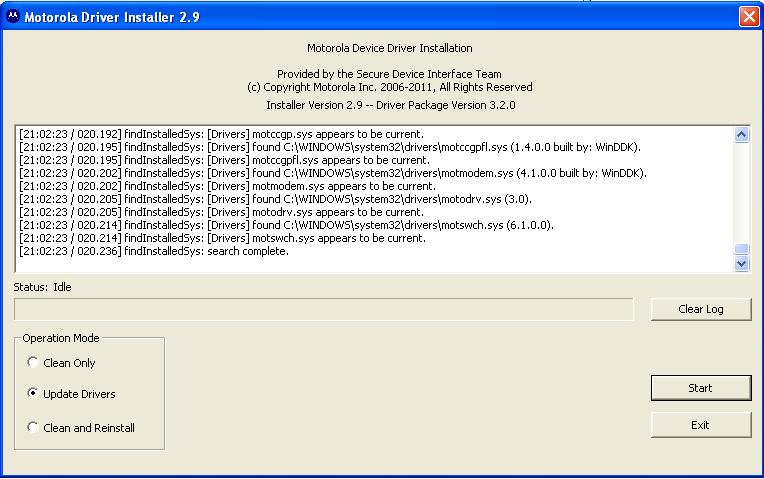Click 'Installer Version 2.9 -- Driver Package Version 3.2.0' text
Viewport: 764px width, 479px height.
coord(391,105)
